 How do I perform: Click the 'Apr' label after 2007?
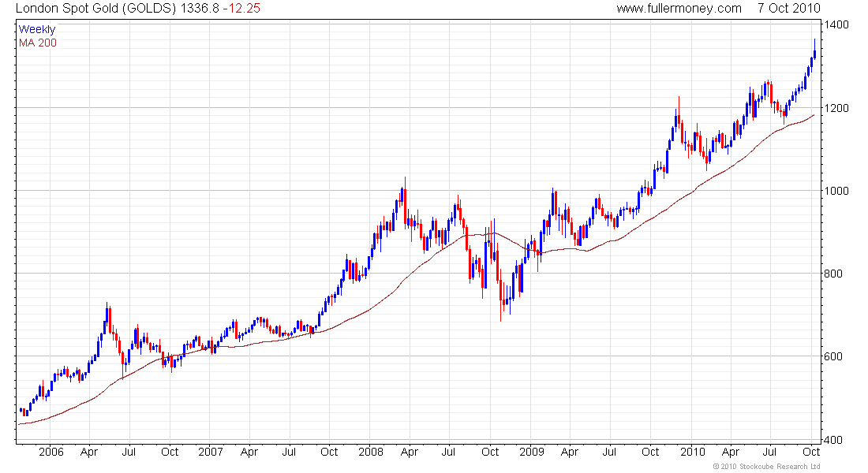[x=249, y=452]
